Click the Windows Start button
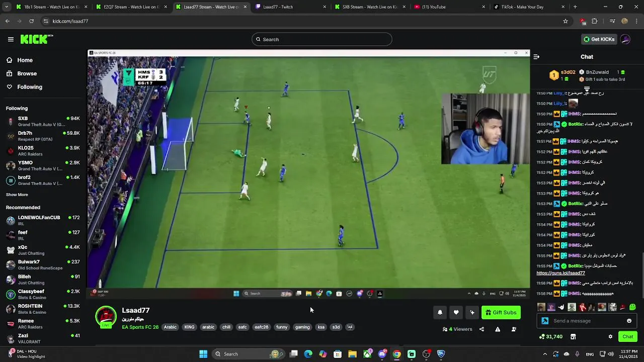Screen dimensions: 644x362 click(203, 354)
